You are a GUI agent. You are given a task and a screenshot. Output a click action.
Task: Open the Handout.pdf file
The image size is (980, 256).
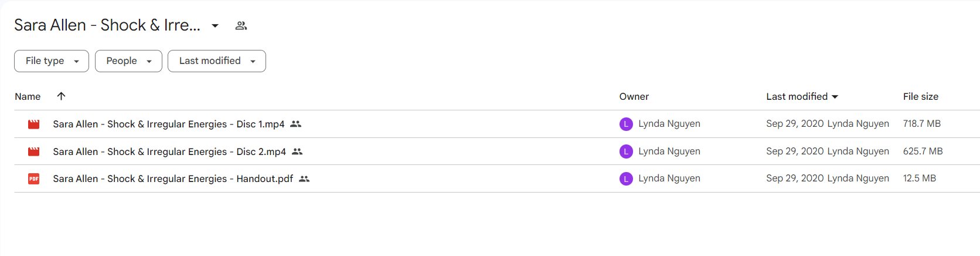173,178
